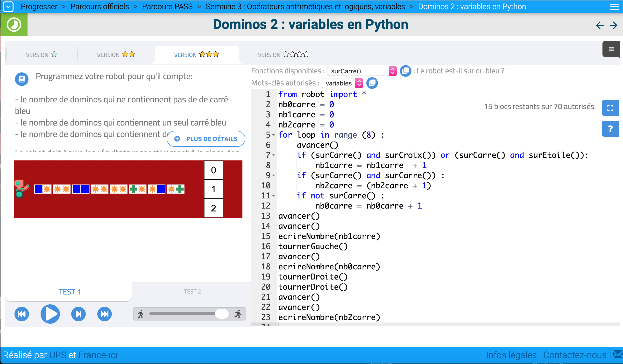The width and height of the screenshot is (623, 364).
Task: Go to next exercise with the right arrow
Action: (613, 25)
